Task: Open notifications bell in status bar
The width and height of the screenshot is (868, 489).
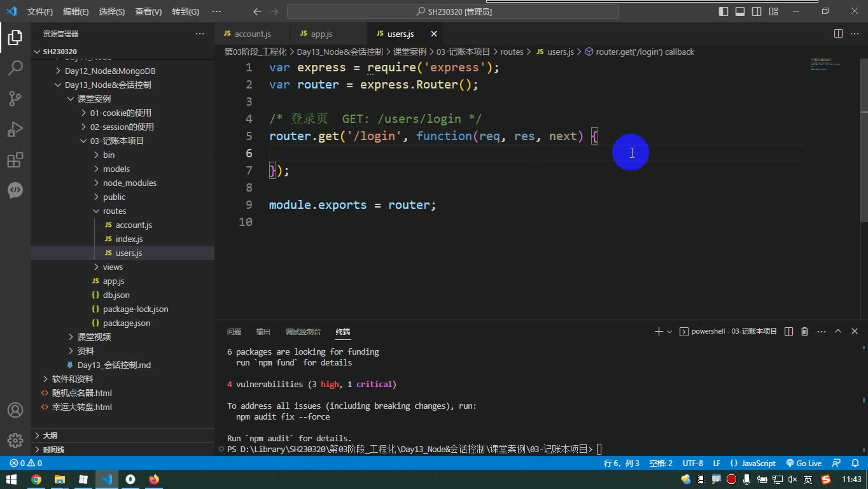Action: coord(854,464)
